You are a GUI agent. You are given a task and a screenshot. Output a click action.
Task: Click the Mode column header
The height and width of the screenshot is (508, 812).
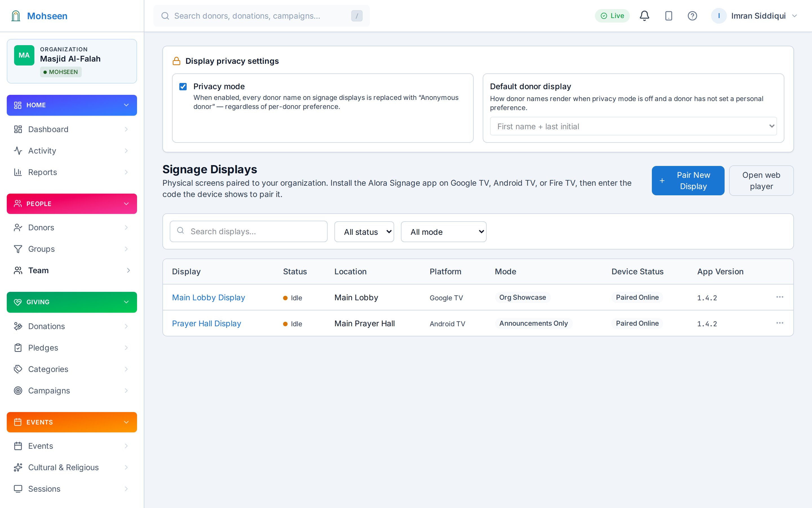tap(505, 271)
